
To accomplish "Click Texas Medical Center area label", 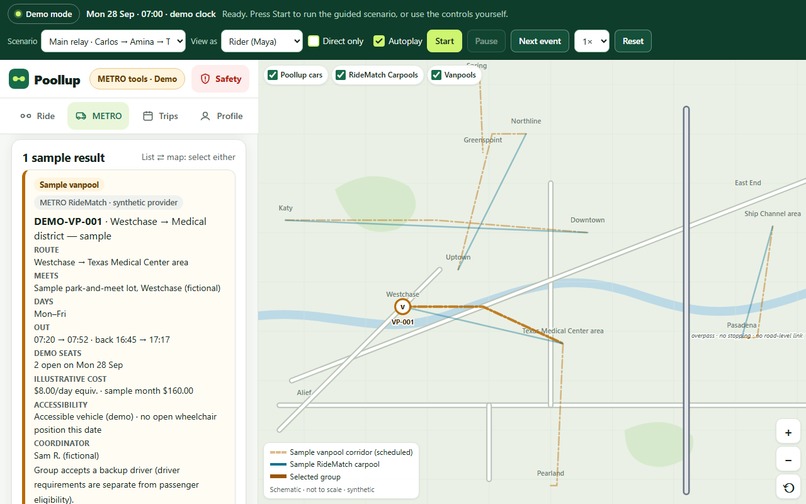I will (563, 331).
